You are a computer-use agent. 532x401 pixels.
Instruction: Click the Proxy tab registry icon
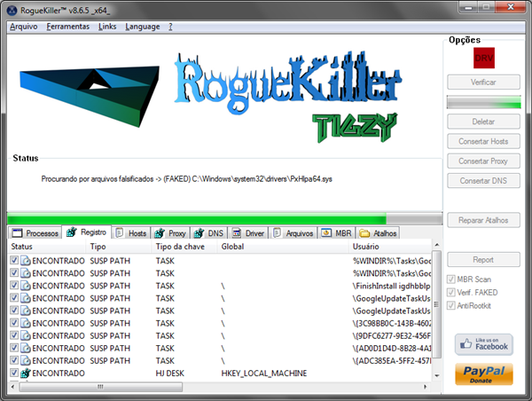[160, 233]
